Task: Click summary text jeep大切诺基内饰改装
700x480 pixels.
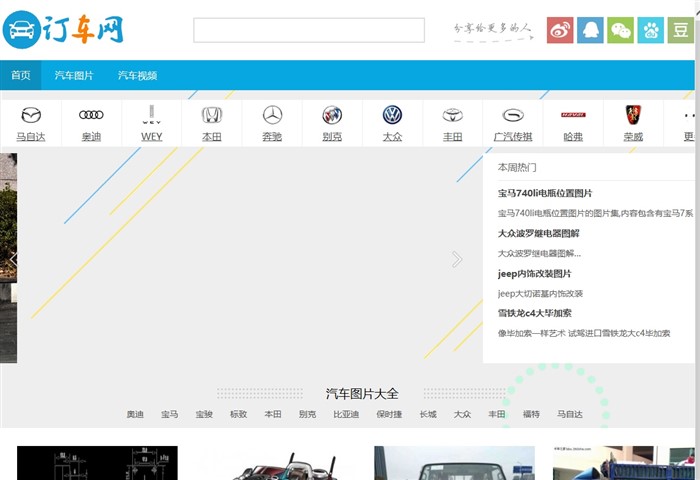Action: [540, 293]
